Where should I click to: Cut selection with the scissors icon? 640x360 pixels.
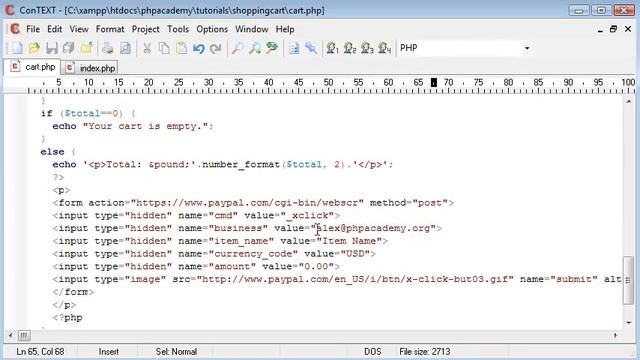(147, 48)
